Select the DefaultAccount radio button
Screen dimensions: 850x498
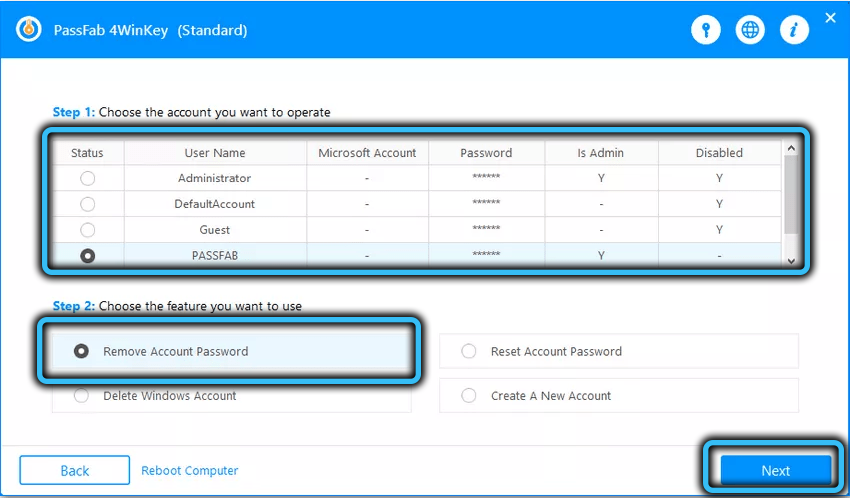(87, 204)
